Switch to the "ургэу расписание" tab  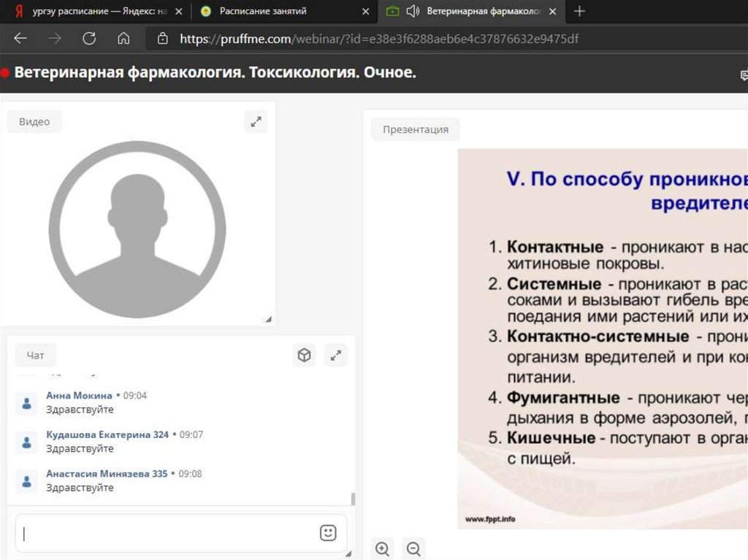click(x=95, y=12)
